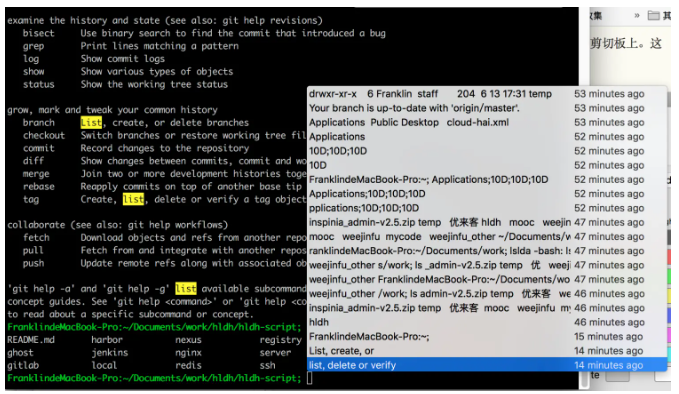
Task: Click 'redis' in the terminal listing
Action: coord(188,365)
